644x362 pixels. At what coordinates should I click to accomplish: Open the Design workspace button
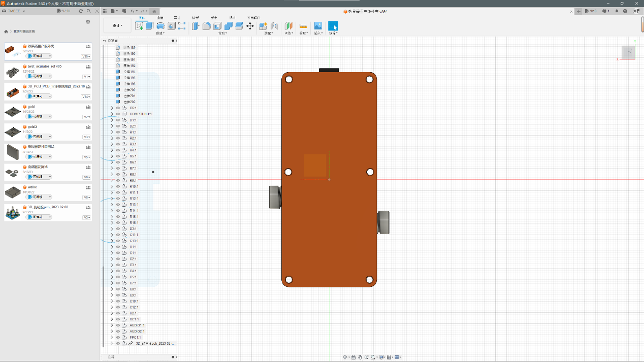(x=117, y=25)
